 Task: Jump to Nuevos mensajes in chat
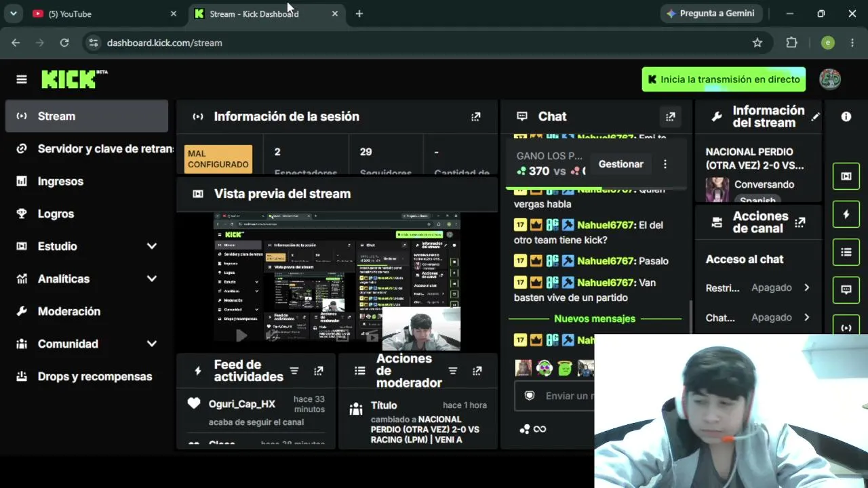pyautogui.click(x=595, y=319)
